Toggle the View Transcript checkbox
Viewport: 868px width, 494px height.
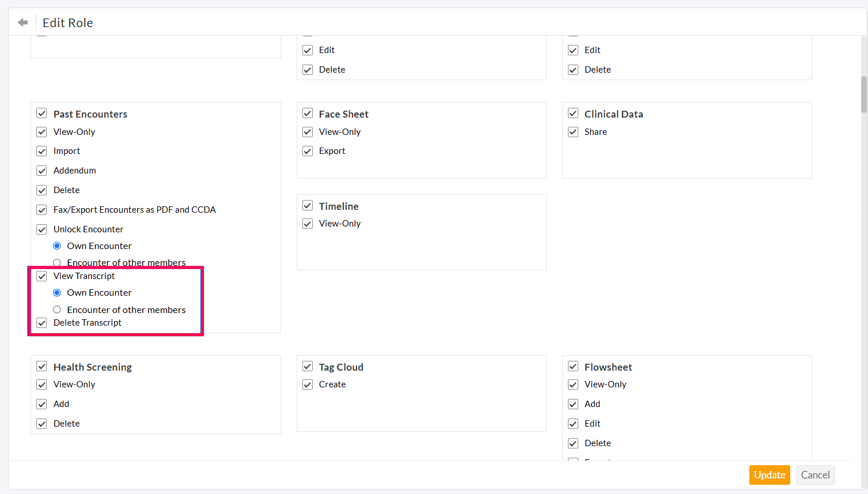coord(41,276)
